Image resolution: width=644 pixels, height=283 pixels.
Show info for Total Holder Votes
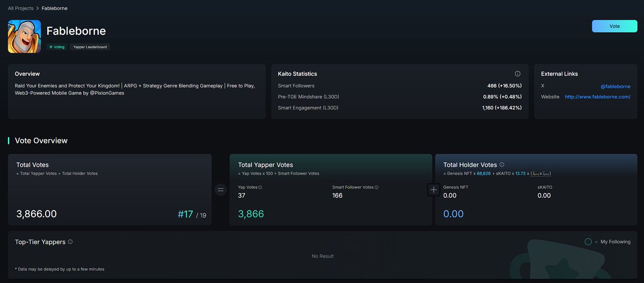pyautogui.click(x=502, y=165)
